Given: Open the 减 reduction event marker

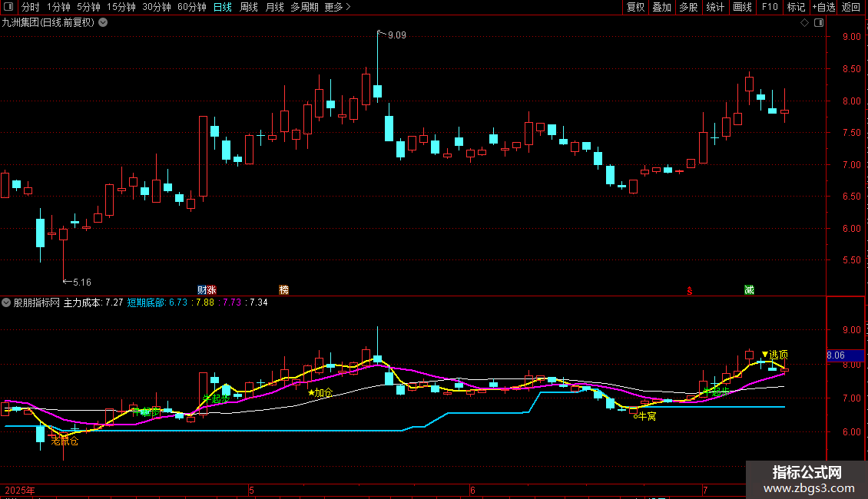Looking at the screenshot, I should [749, 290].
